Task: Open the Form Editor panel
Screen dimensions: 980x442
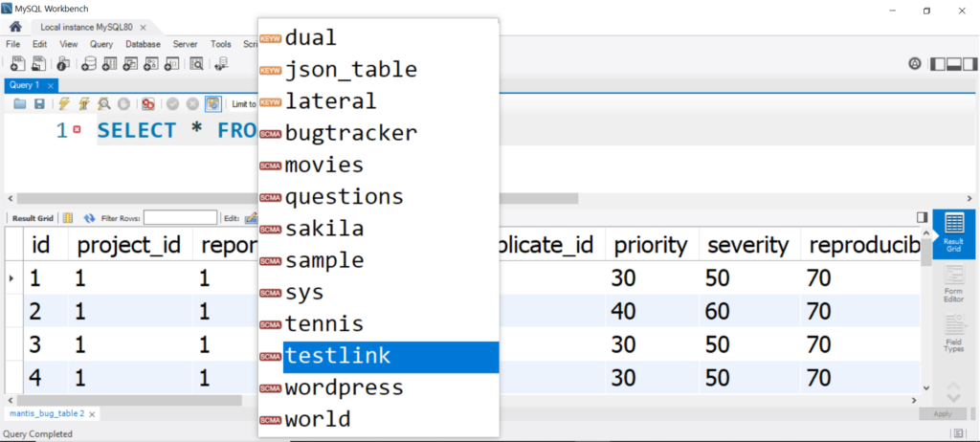Action: point(953,284)
